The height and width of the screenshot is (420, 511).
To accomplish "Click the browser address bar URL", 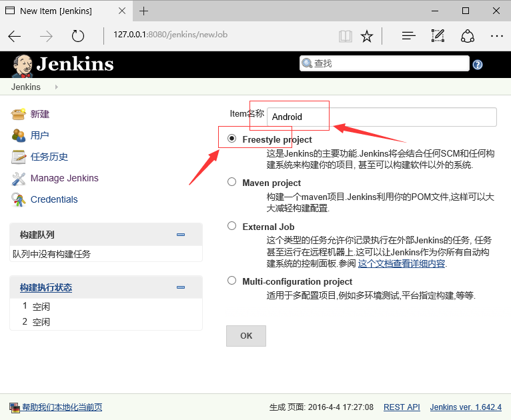I will [x=170, y=35].
